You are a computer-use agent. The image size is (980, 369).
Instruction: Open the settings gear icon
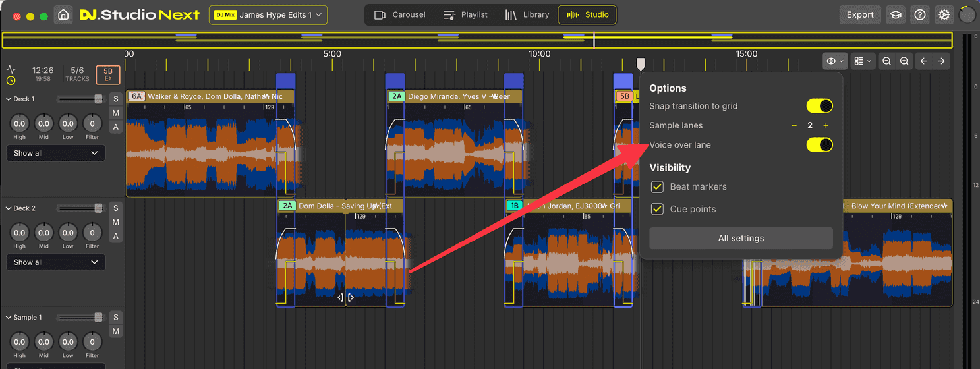[944, 15]
